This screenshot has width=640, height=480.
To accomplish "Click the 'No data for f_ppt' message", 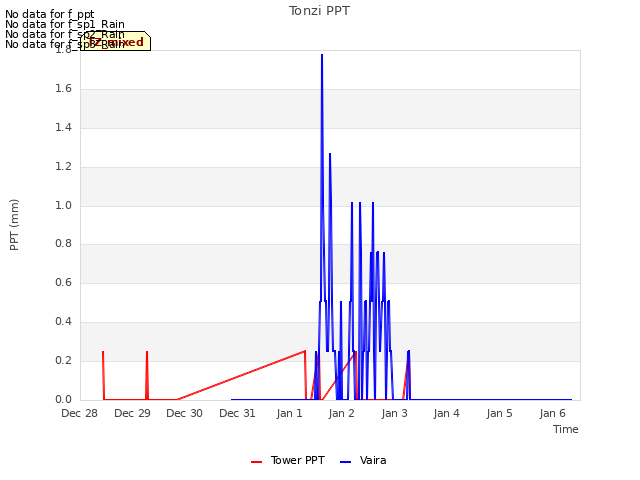I will point(49,14).
